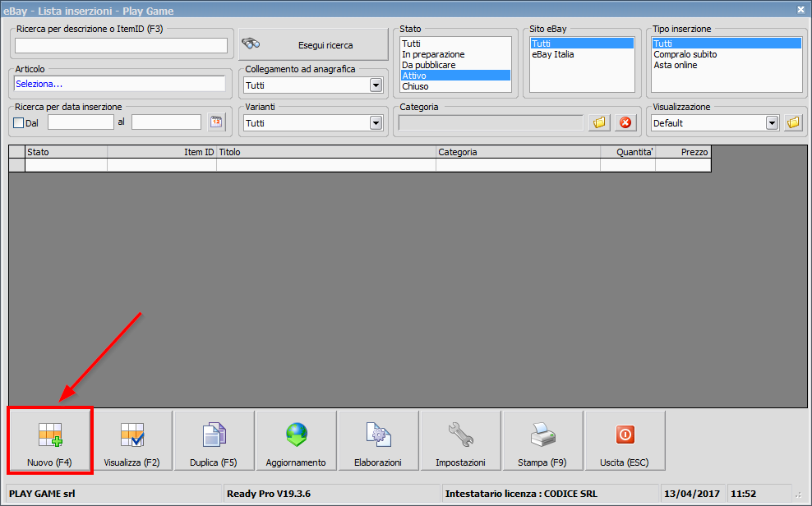
Task: Select Chiuso in Stato list
Action: point(455,86)
